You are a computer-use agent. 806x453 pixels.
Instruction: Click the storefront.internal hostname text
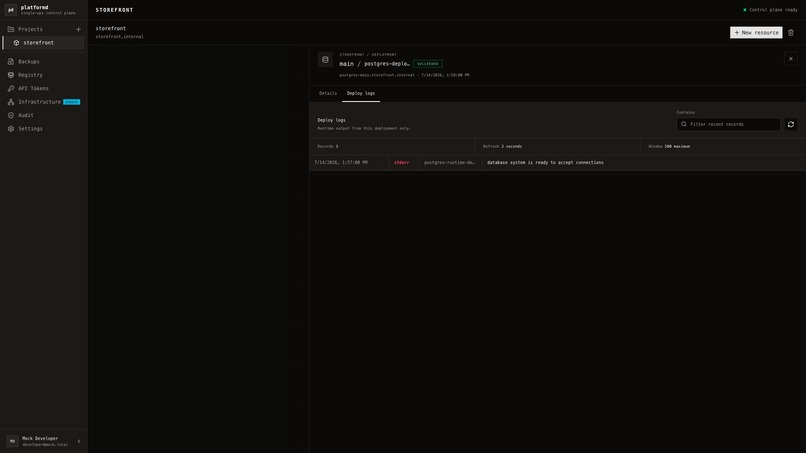(120, 37)
